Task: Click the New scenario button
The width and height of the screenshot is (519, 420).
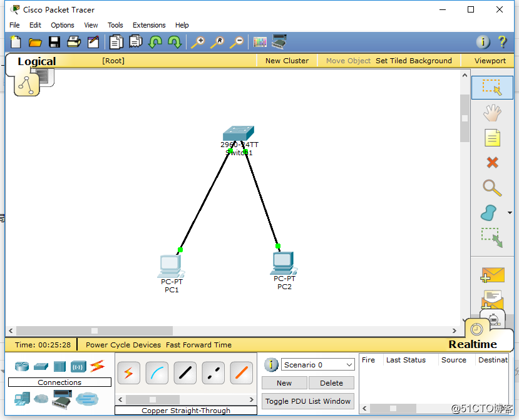Action: [284, 383]
